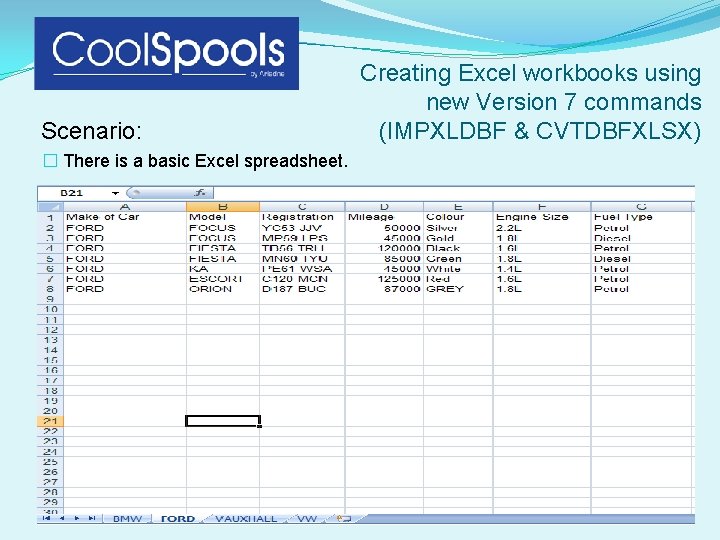The height and width of the screenshot is (540, 720).
Task: Click the 'D187 BUC' registration cell
Action: tap(302, 289)
